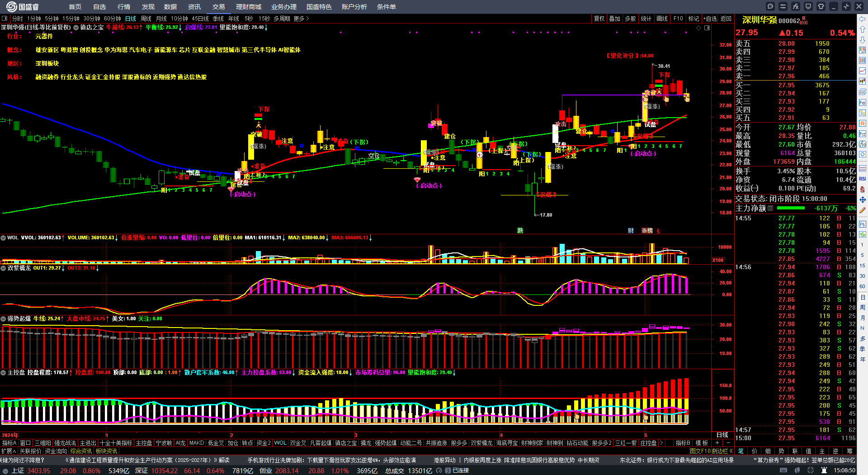Open the 交易 menu
Screen dimensions: 868x475
(219, 7)
